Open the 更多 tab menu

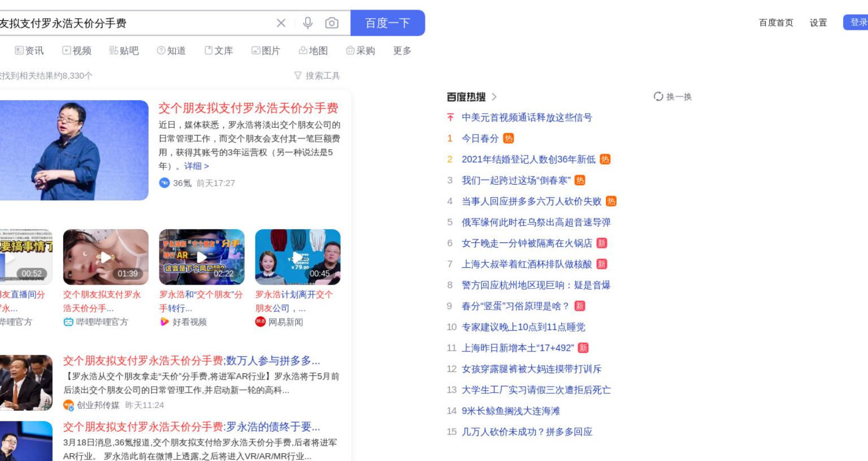[x=402, y=50]
